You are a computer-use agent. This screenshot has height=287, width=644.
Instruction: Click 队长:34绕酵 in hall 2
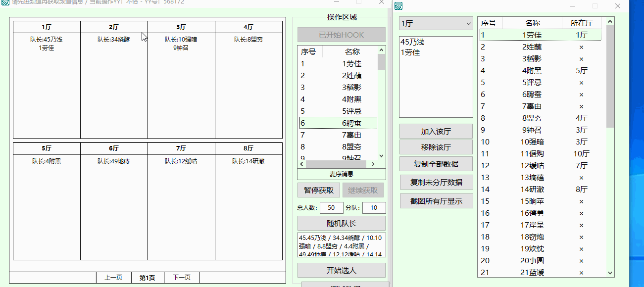(114, 40)
